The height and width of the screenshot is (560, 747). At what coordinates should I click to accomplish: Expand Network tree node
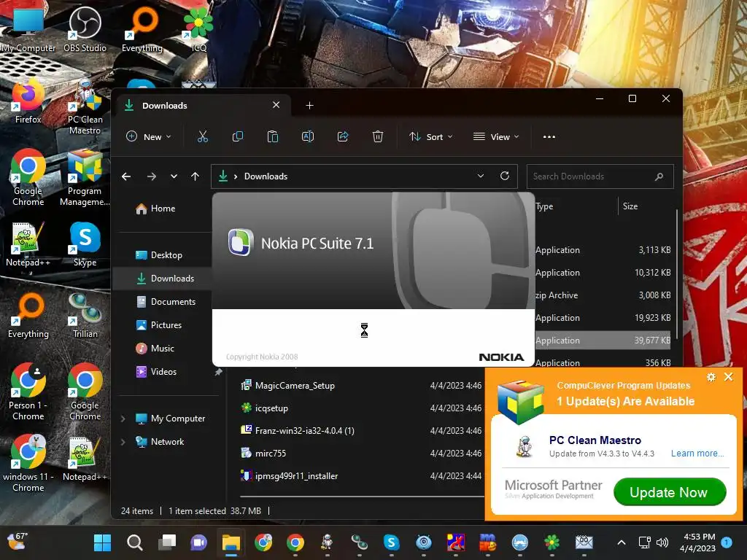click(x=123, y=442)
